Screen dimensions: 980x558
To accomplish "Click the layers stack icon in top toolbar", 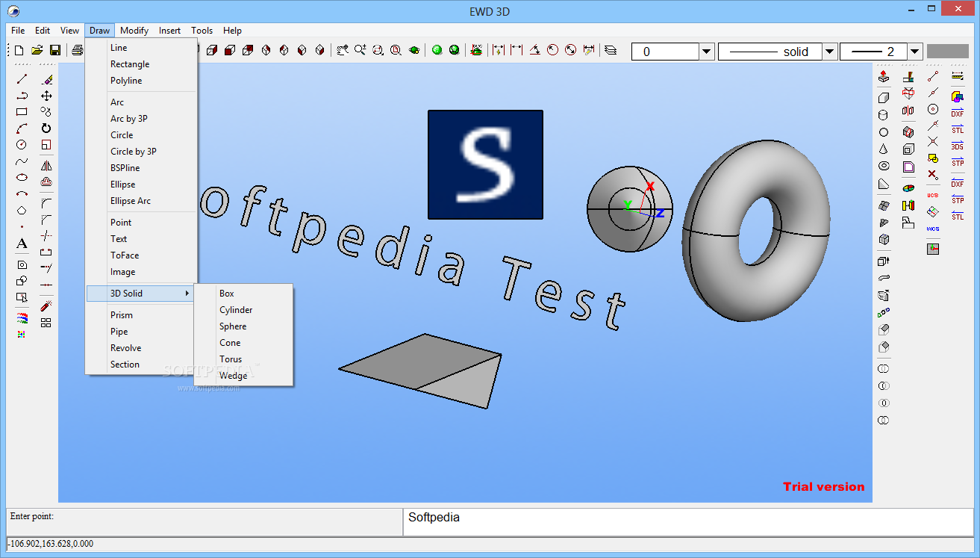I will click(611, 50).
